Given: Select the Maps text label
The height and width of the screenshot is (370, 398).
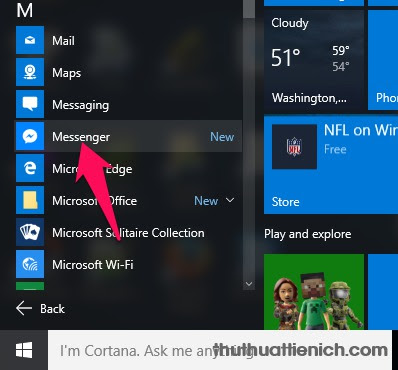Looking at the screenshot, I should pyautogui.click(x=67, y=73).
